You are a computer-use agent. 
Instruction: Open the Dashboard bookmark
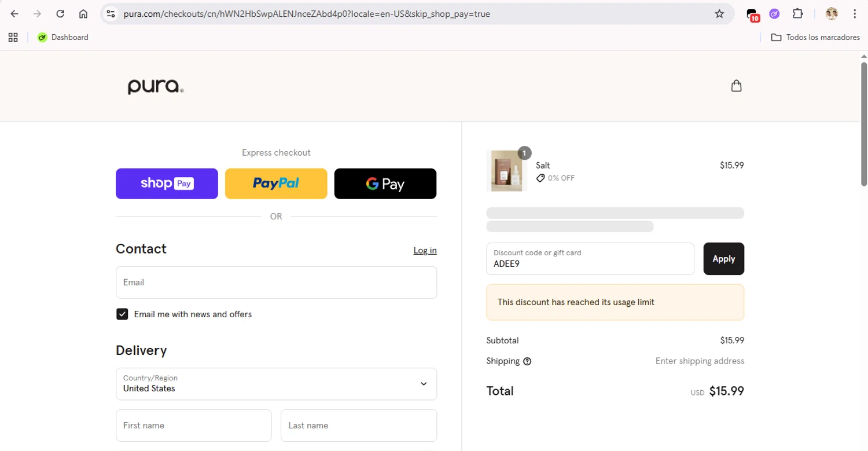(x=63, y=37)
